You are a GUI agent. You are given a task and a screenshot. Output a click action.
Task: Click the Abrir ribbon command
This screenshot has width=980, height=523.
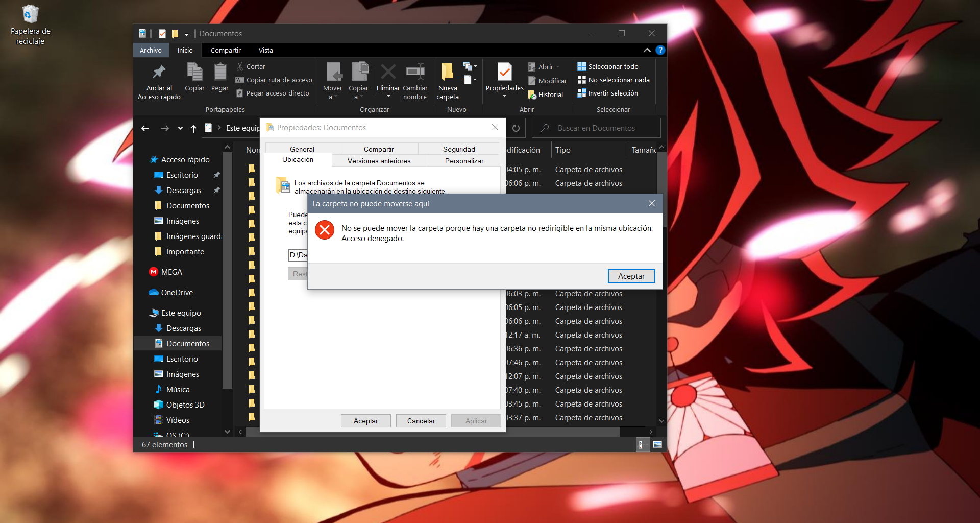click(544, 67)
